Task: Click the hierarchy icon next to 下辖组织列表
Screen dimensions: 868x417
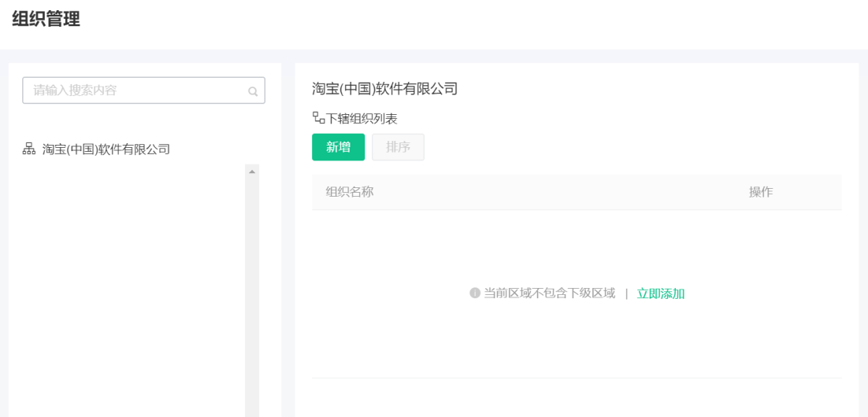Action: pyautogui.click(x=318, y=117)
